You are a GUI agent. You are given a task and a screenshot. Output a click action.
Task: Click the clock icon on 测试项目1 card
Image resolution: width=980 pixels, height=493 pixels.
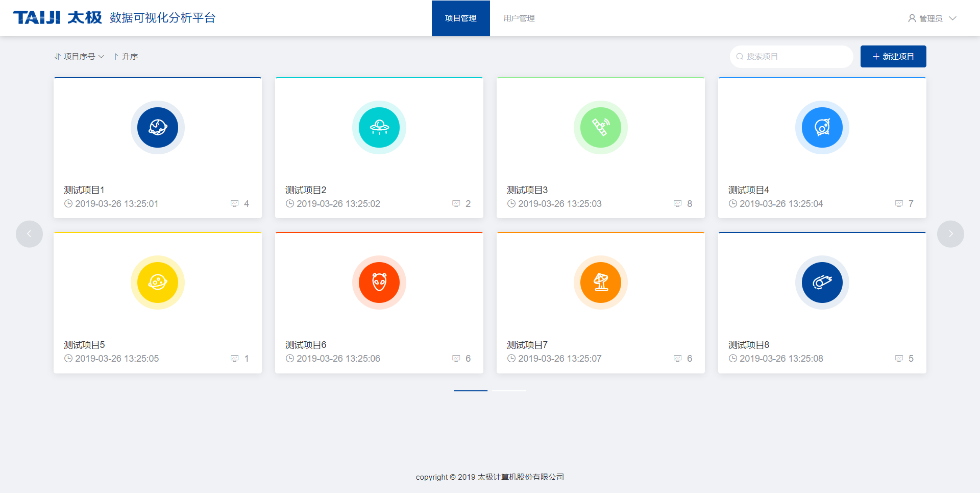[68, 203]
